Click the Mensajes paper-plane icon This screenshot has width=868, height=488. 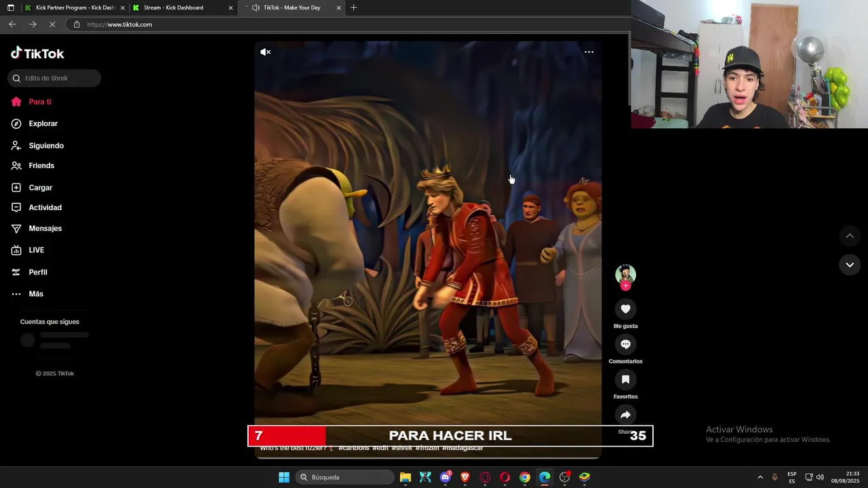[16, 228]
